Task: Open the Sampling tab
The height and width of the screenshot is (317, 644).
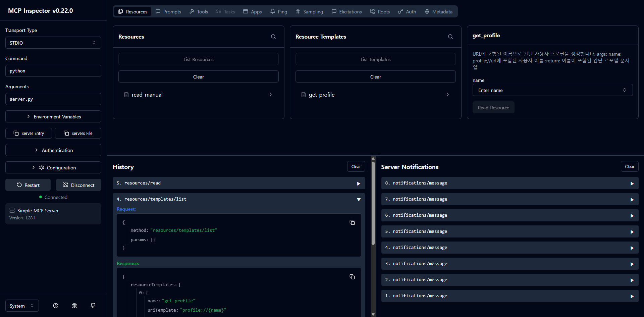Action: click(309, 11)
